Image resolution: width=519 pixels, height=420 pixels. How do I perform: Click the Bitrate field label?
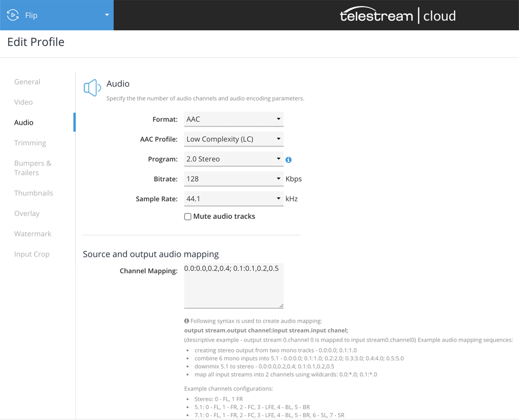165,179
